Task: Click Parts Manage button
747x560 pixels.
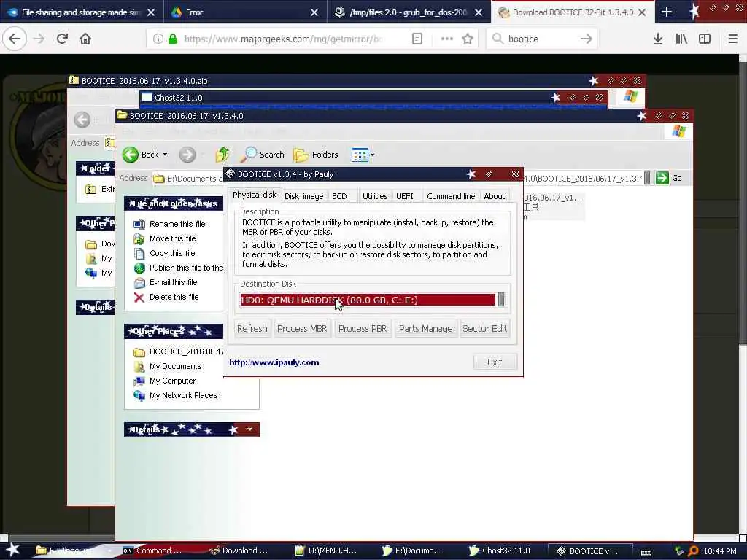Action: click(425, 329)
